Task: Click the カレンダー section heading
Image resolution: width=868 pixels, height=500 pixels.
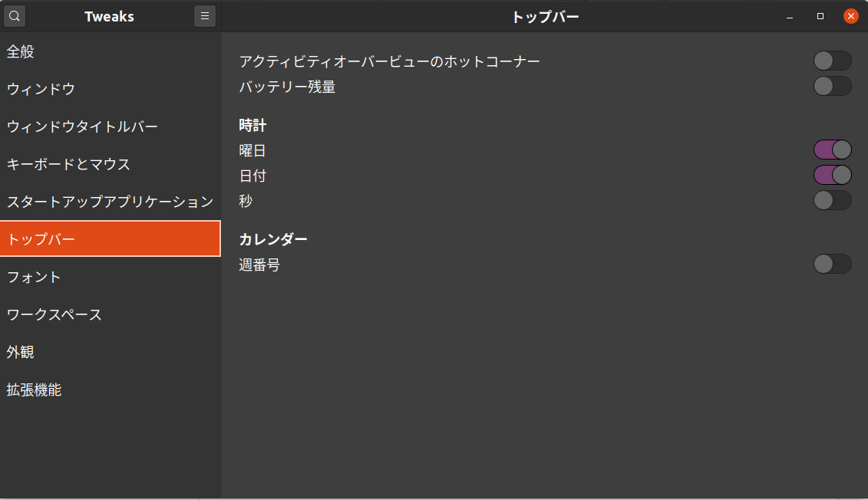Action: 273,239
